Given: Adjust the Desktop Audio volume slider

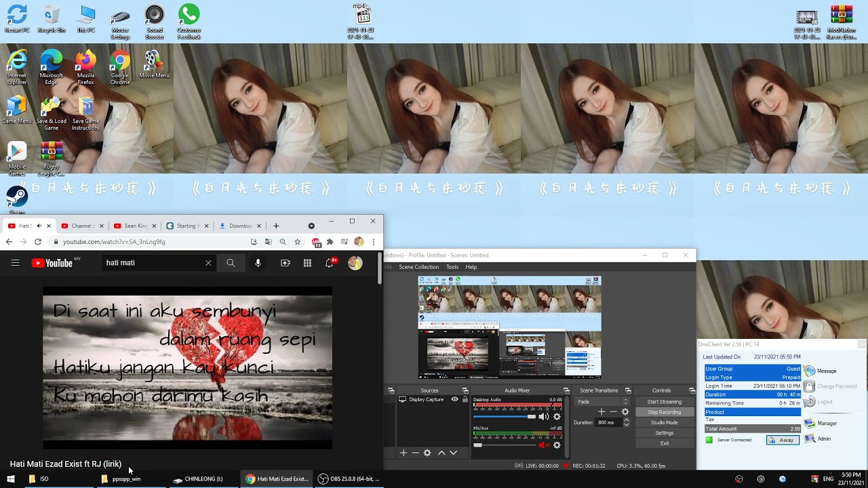Looking at the screenshot, I should (x=505, y=417).
